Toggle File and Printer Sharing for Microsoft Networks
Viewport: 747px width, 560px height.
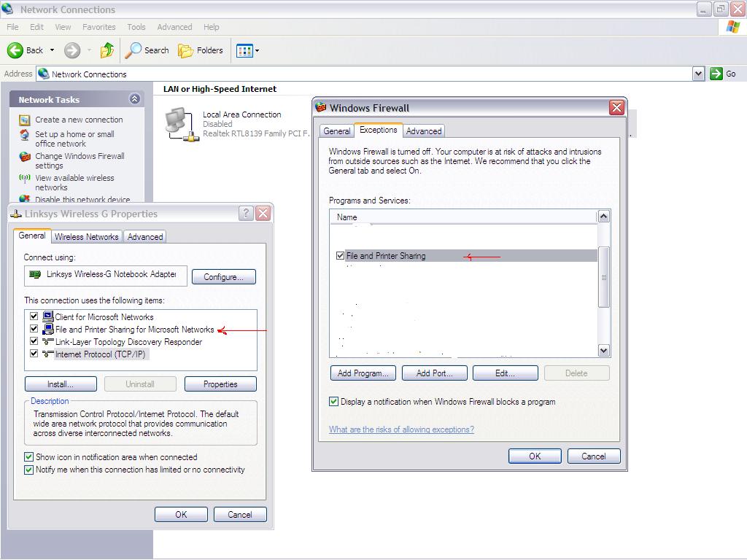[x=34, y=329]
